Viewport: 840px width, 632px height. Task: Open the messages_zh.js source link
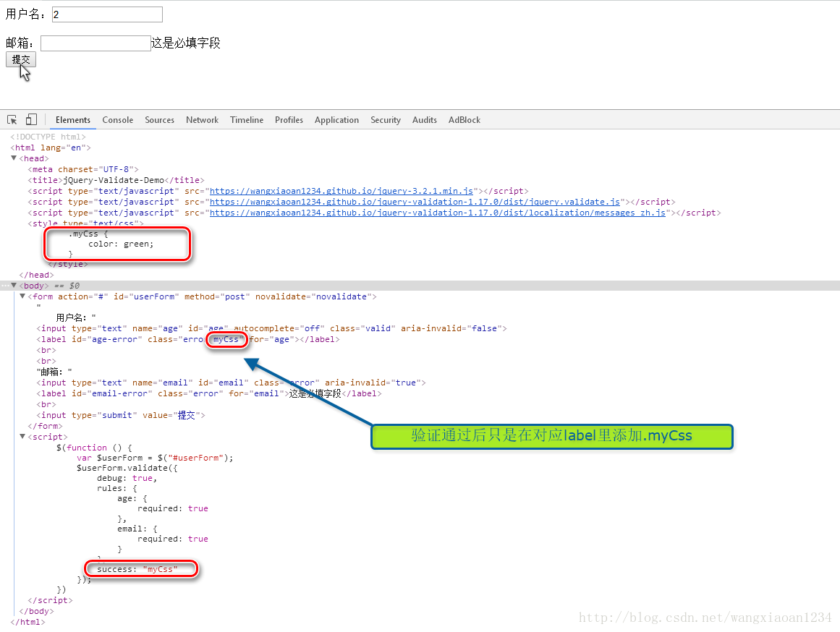(x=437, y=213)
